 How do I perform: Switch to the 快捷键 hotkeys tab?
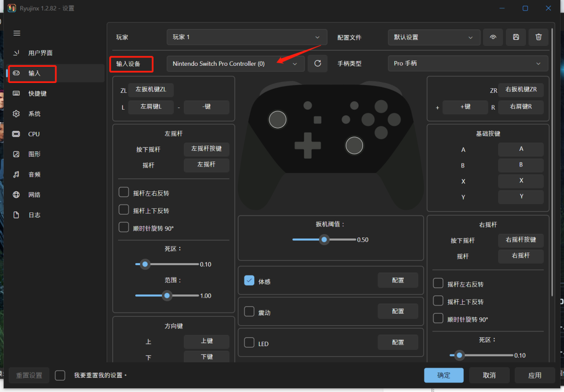(37, 93)
